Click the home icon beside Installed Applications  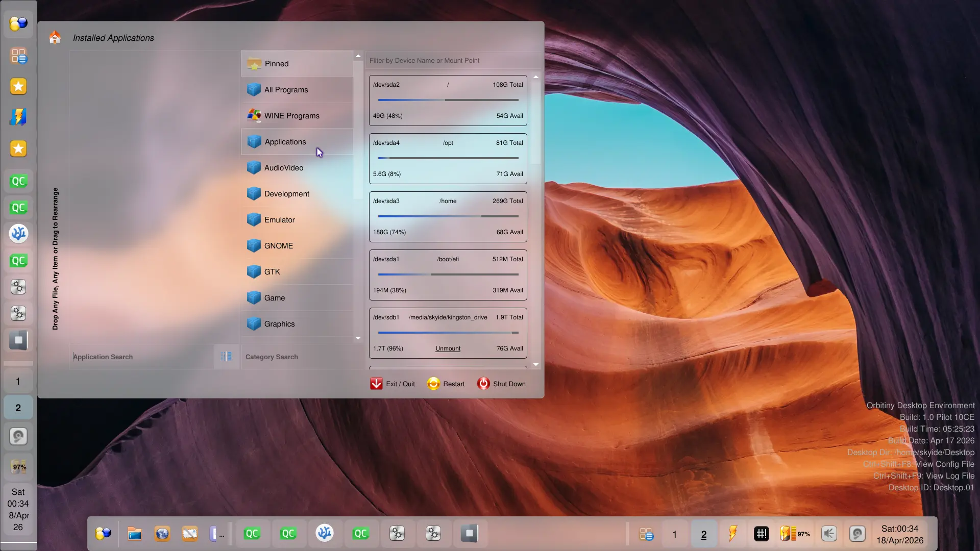point(55,38)
